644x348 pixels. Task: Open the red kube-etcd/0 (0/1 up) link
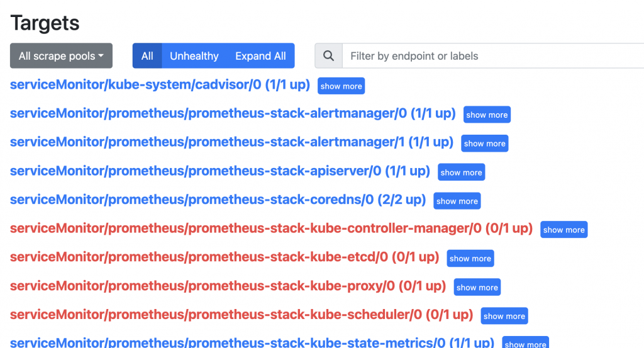(x=225, y=257)
